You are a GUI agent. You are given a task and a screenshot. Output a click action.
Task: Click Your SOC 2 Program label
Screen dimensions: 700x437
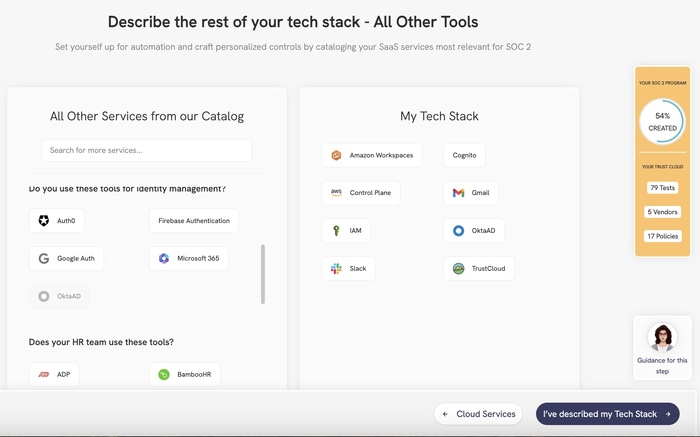[662, 83]
